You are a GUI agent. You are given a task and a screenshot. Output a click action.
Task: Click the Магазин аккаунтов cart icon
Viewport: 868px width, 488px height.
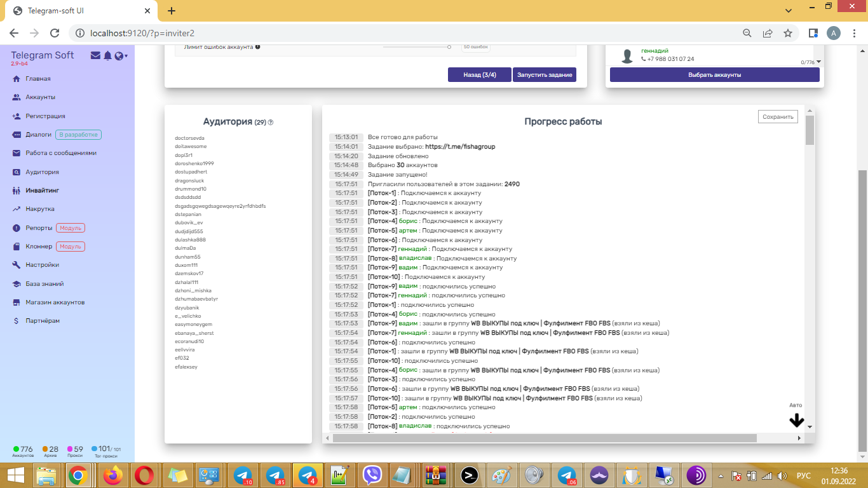16,302
